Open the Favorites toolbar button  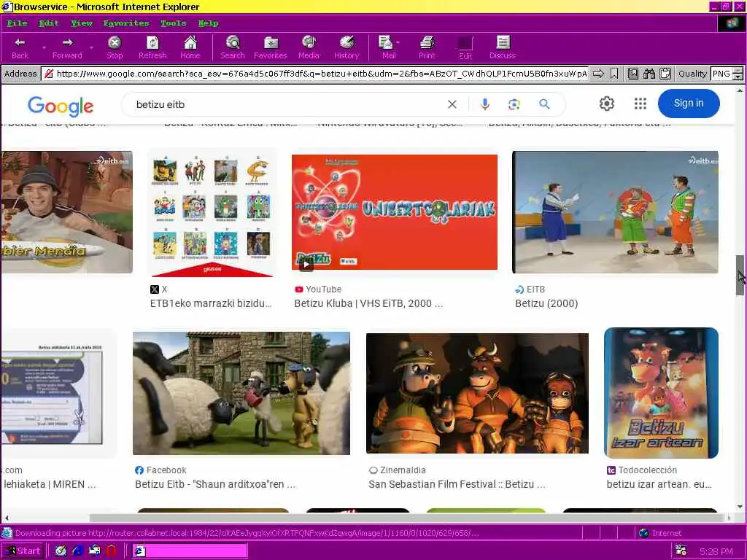pos(271,47)
